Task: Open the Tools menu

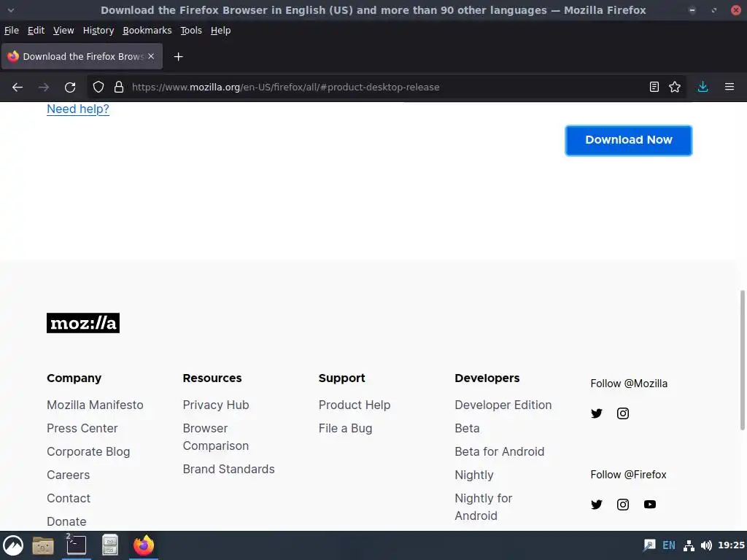Action: [x=191, y=31]
